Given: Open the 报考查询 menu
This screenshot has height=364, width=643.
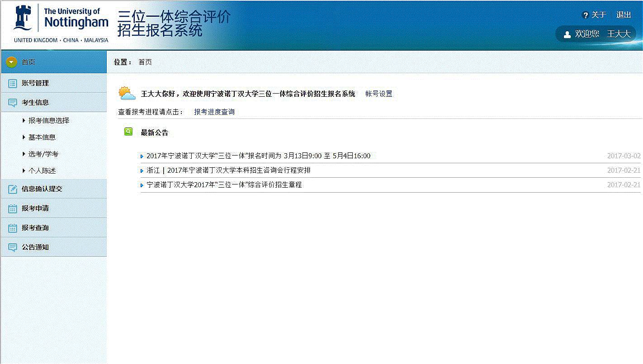Looking at the screenshot, I should pos(54,228).
